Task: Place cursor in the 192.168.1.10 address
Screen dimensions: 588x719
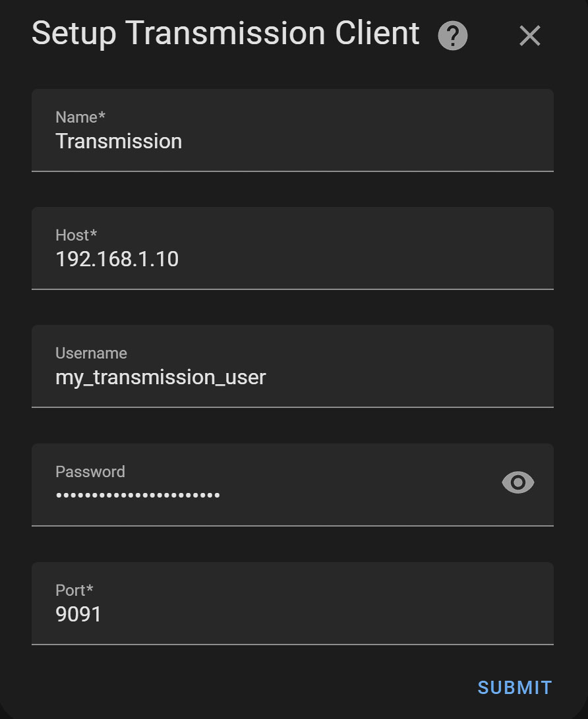Action: pos(117,259)
